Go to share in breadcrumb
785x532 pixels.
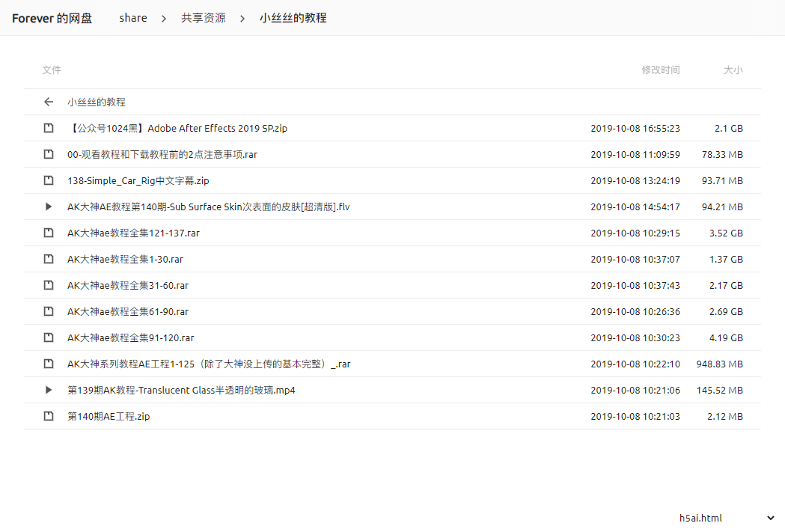click(133, 18)
